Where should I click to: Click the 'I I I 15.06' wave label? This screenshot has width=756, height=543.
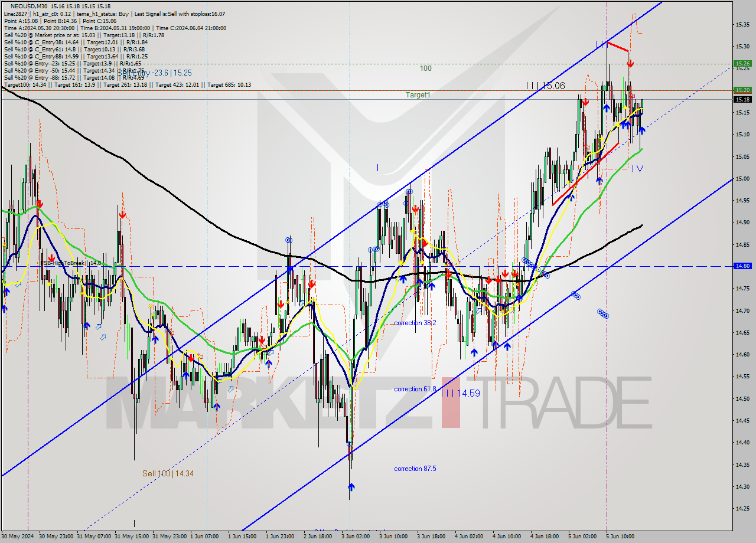coord(545,86)
